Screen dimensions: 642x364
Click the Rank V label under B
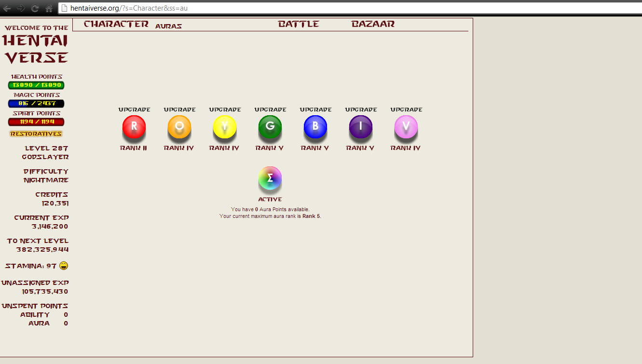tap(315, 148)
